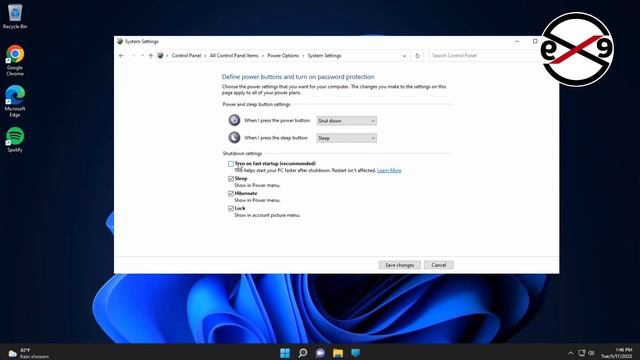Refresh the Control Panel address bar

coord(417,56)
